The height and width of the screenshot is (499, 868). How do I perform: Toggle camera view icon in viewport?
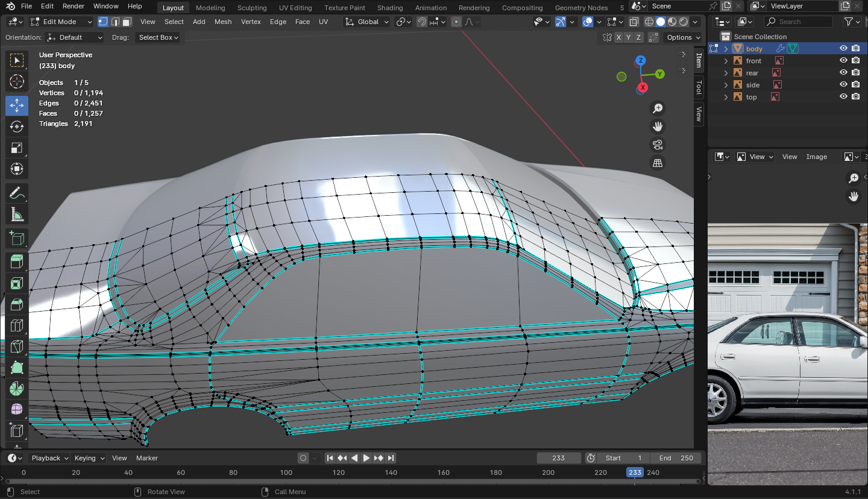[658, 145]
